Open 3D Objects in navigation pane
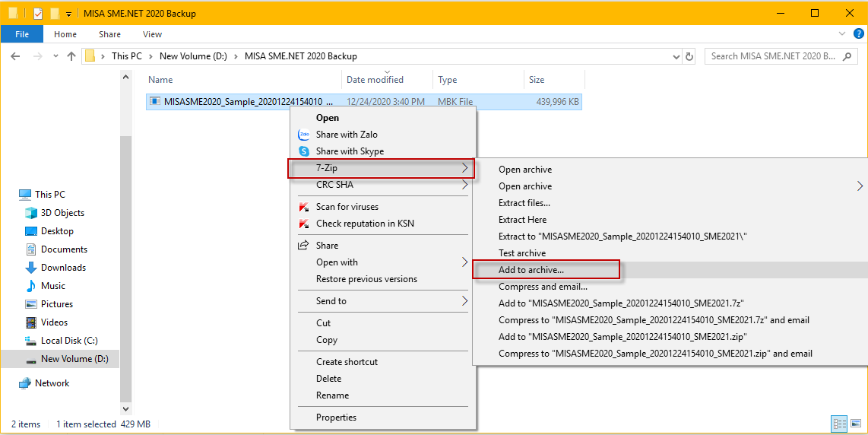 (62, 213)
